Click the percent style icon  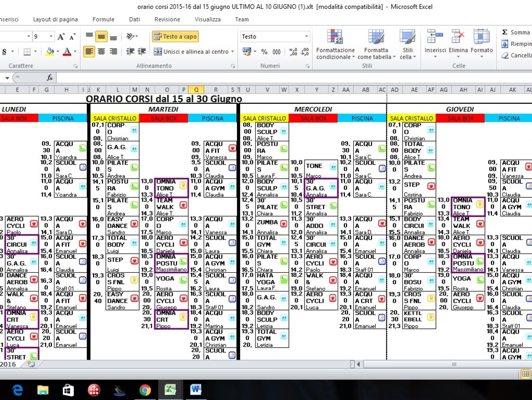click(264, 51)
